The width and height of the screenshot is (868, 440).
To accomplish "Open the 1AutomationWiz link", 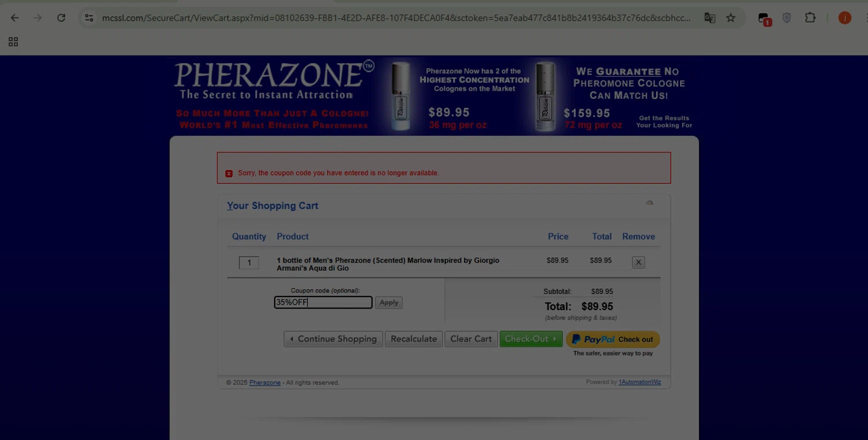I will (x=639, y=382).
